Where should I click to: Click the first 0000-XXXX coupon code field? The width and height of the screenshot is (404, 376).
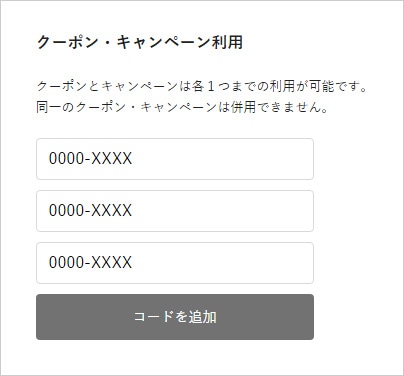click(x=175, y=159)
